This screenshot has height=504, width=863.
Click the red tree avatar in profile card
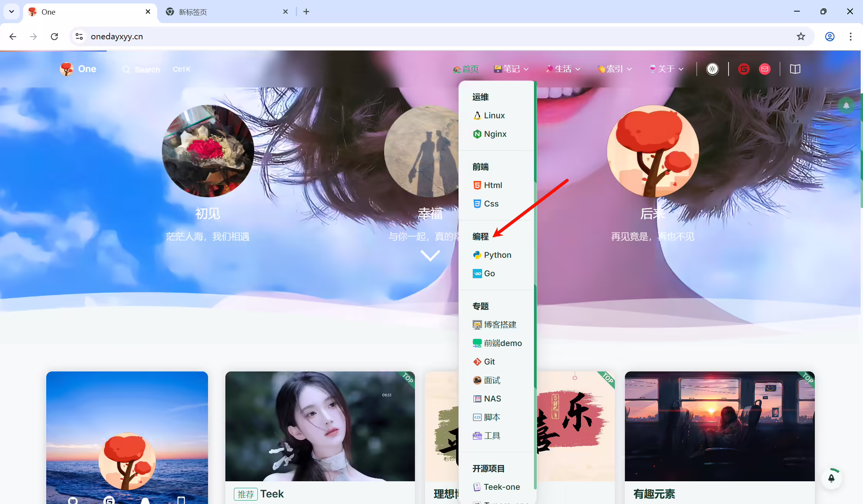127,461
